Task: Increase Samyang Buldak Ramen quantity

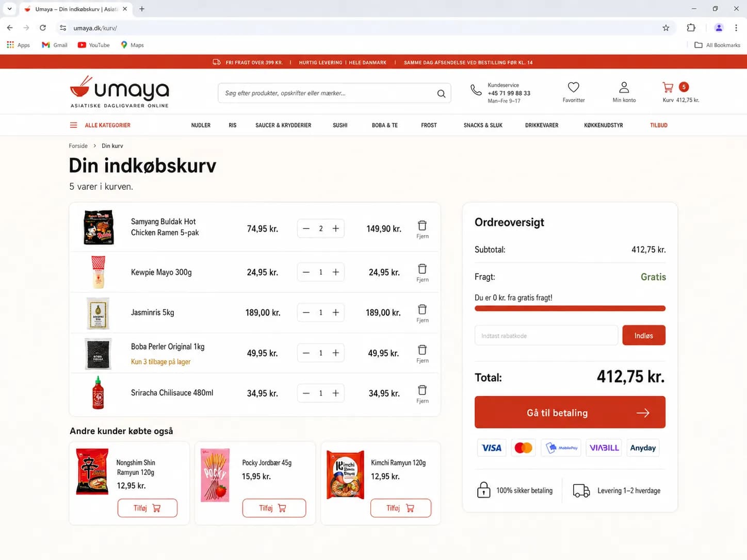Action: click(335, 228)
